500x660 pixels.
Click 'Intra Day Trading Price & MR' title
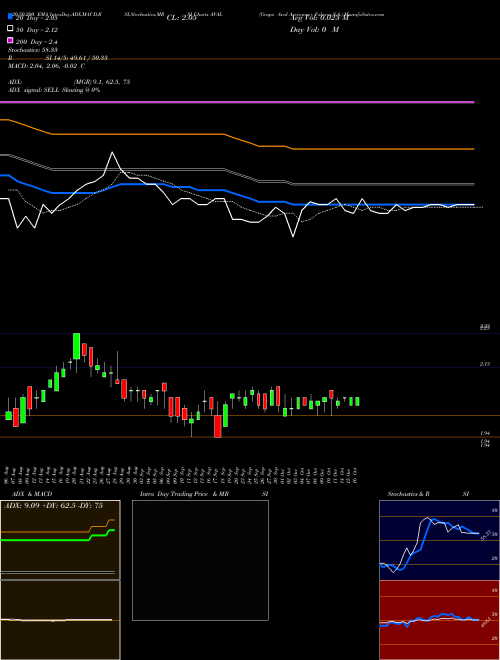184,494
